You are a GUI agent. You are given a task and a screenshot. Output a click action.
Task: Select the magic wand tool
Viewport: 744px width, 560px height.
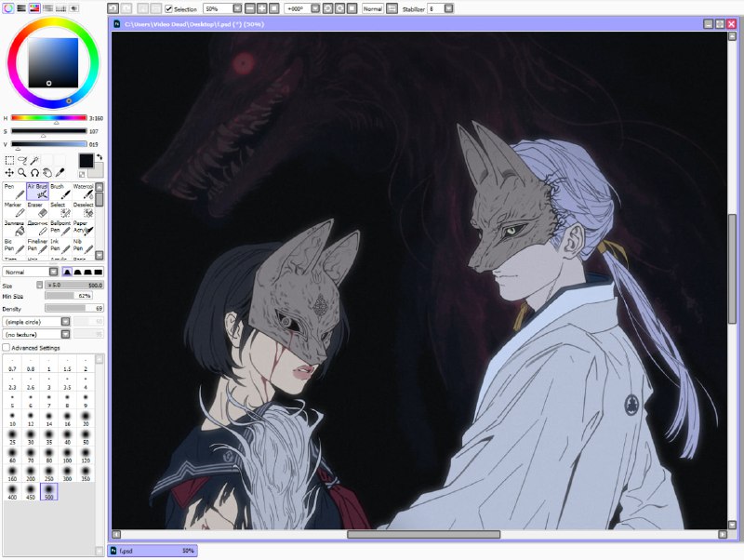click(34, 160)
